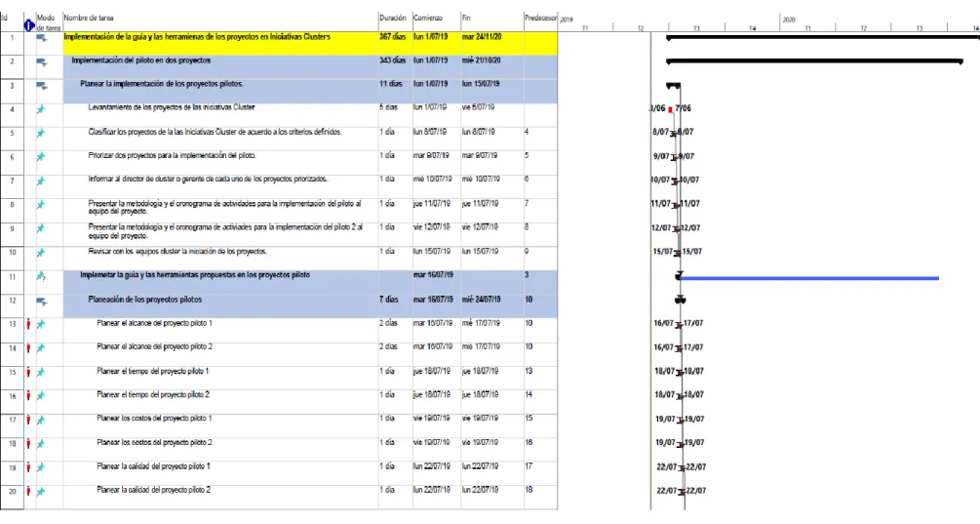The image size is (980, 524).
Task: Select the 'Nombre de tarea' column header
Action: tap(220, 21)
